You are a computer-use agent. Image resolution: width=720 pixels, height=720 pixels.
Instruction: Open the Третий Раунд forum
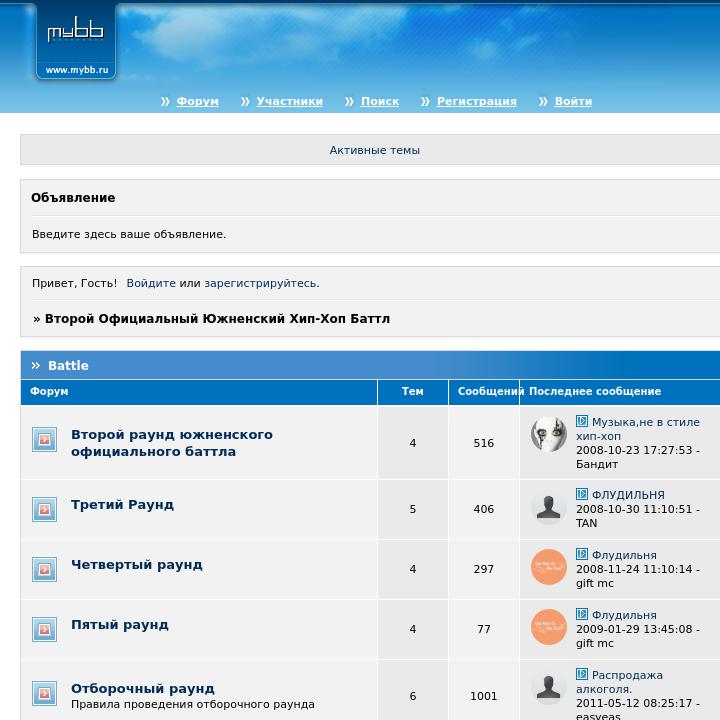tap(122, 505)
